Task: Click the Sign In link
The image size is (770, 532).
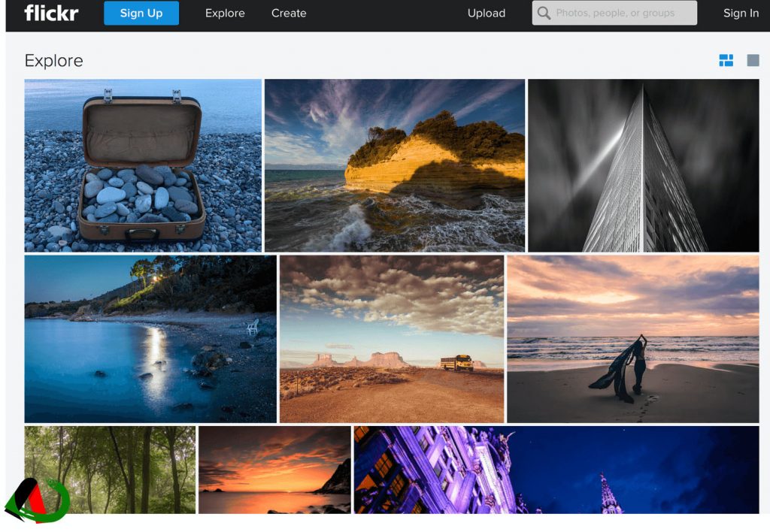Action: pos(741,14)
